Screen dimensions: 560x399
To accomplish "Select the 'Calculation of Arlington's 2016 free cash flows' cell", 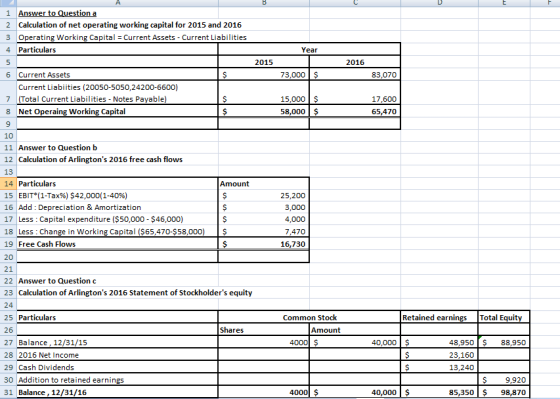I will [117, 159].
